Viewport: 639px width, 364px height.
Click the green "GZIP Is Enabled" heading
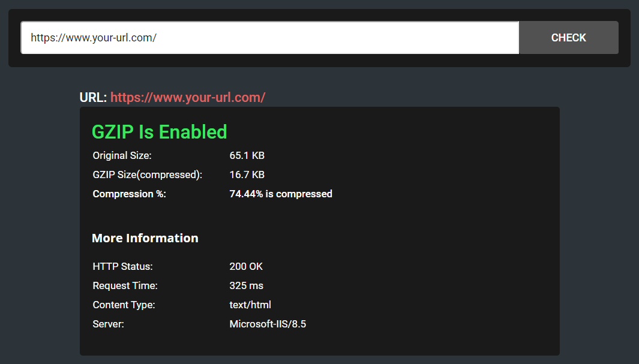pyautogui.click(x=159, y=132)
